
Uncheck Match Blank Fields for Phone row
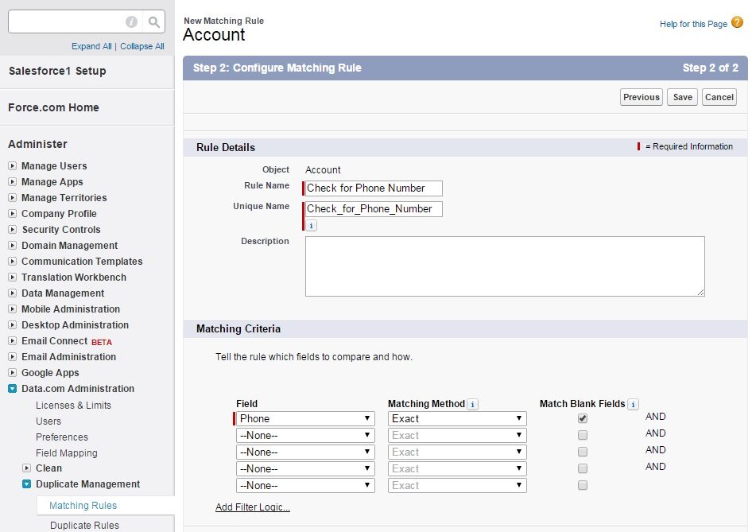pos(583,418)
